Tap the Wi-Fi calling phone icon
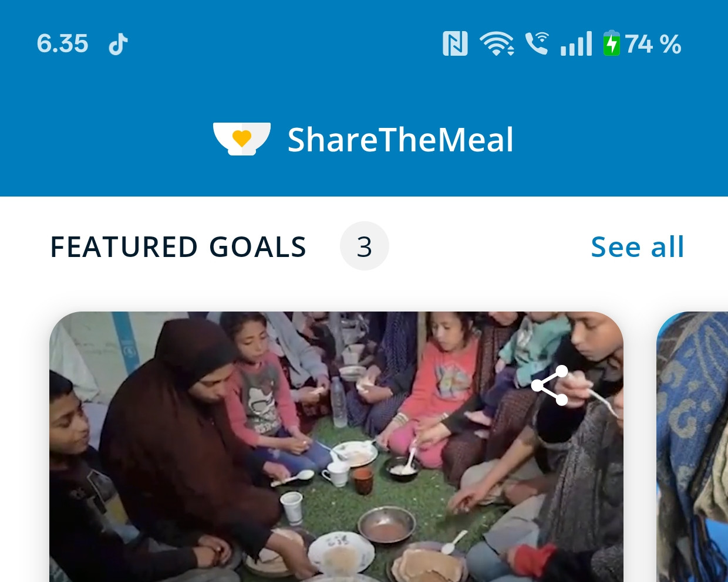This screenshot has width=728, height=582. [537, 43]
